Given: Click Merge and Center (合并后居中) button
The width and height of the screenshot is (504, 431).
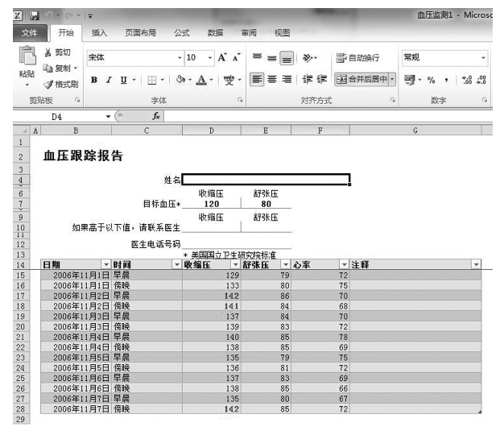Looking at the screenshot, I should pos(361,79).
